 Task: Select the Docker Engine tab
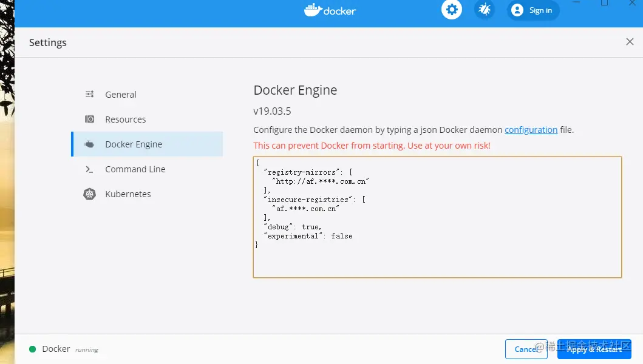(x=147, y=144)
